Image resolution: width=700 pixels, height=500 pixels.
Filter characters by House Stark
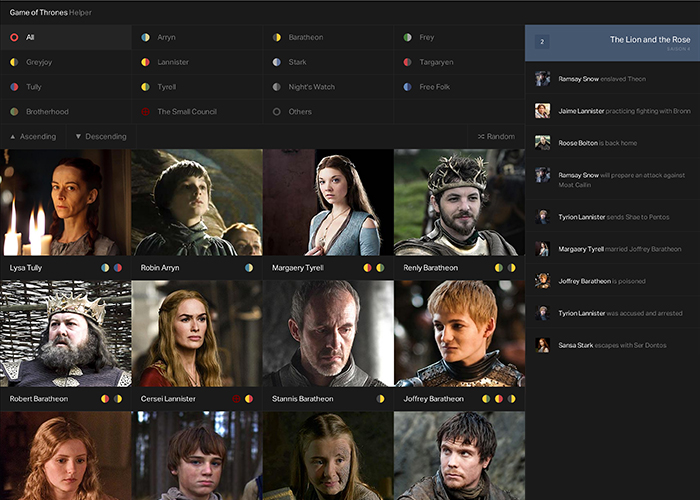328,62
